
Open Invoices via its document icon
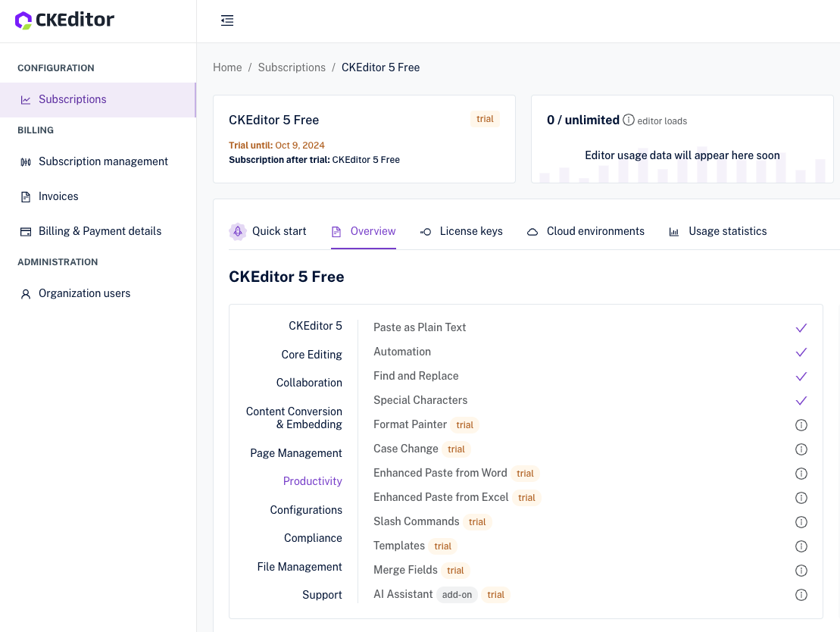coord(26,196)
